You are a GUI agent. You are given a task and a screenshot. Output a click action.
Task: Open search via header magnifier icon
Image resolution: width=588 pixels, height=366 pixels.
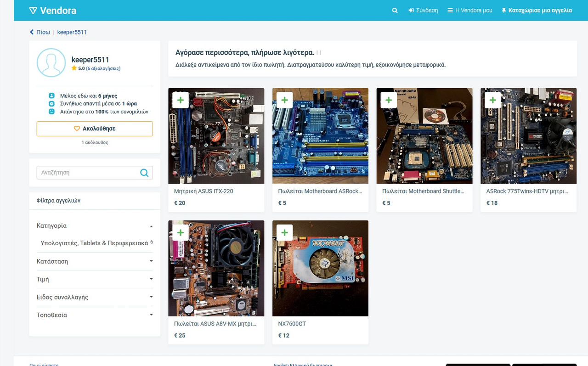[x=395, y=10]
